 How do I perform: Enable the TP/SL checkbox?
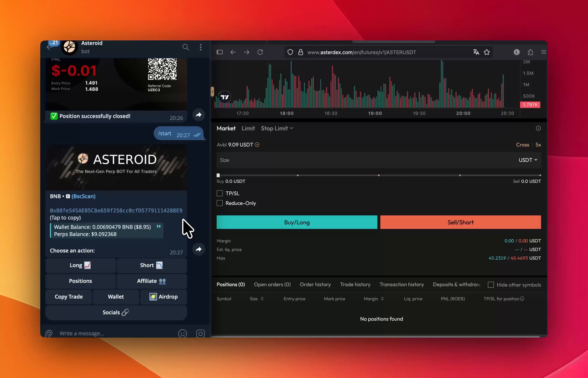pyautogui.click(x=219, y=193)
